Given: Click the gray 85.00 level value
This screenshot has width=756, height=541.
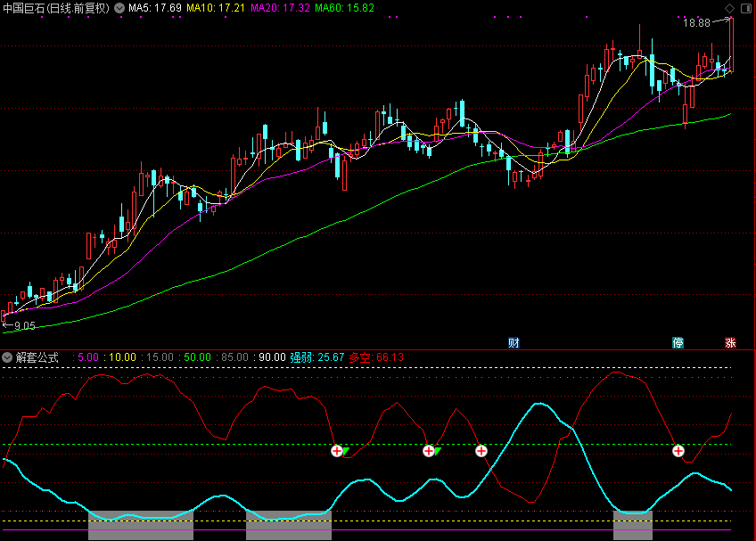Looking at the screenshot, I should tap(234, 357).
